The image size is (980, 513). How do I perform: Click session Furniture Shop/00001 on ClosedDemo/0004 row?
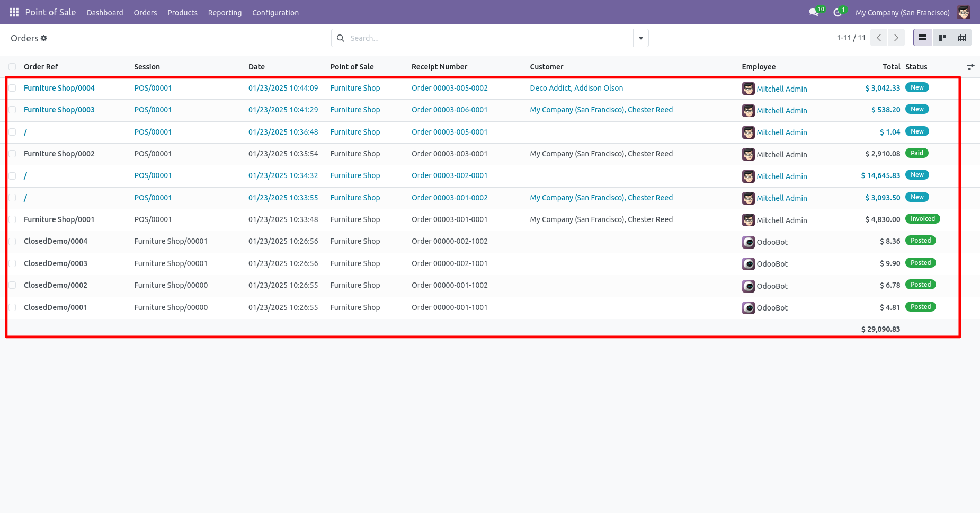[171, 241]
